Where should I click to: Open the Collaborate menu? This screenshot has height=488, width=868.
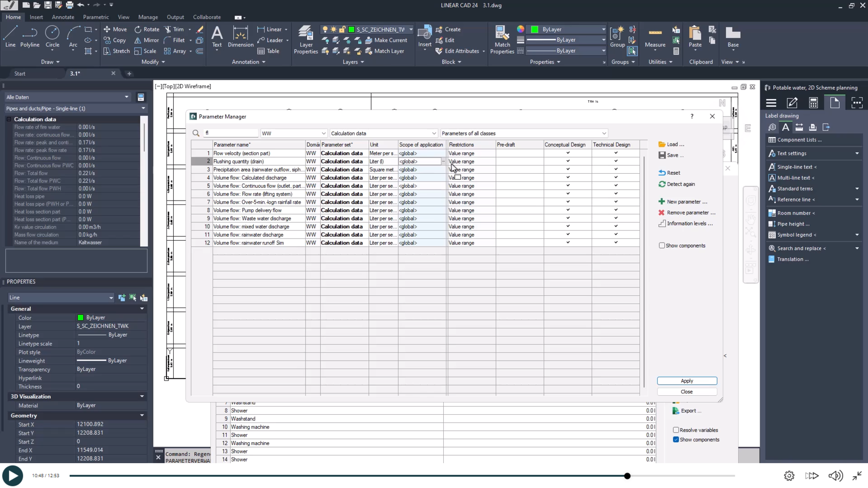point(207,17)
